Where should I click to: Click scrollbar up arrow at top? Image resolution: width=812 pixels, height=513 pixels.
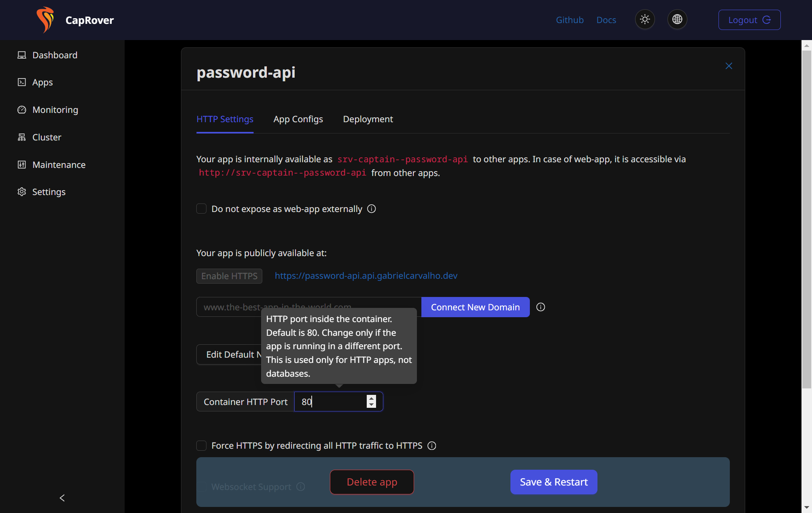(806, 45)
